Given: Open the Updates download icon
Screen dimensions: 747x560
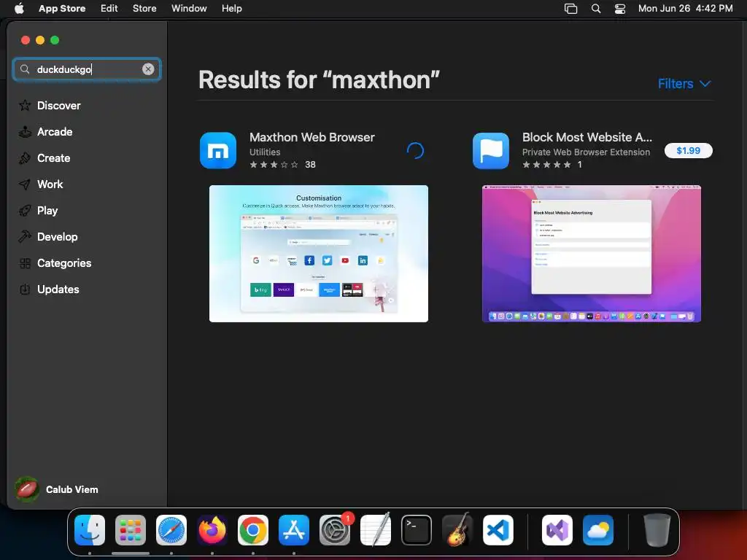Looking at the screenshot, I should click(25, 289).
